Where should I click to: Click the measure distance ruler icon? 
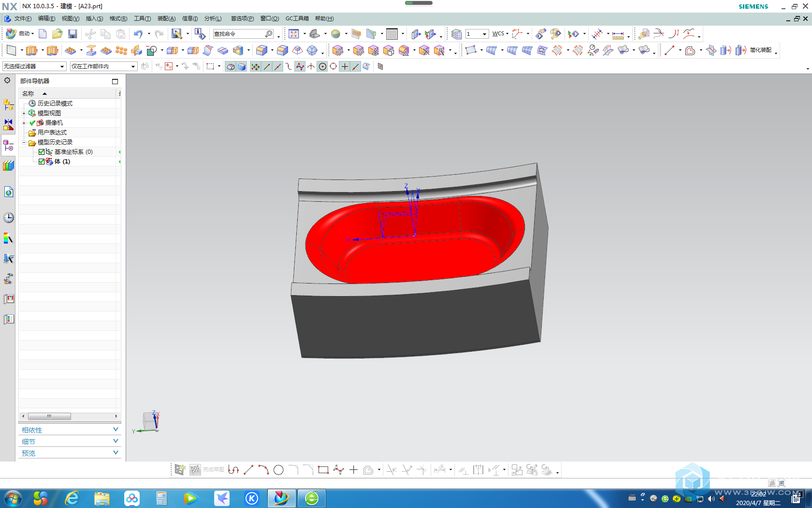[x=618, y=34]
